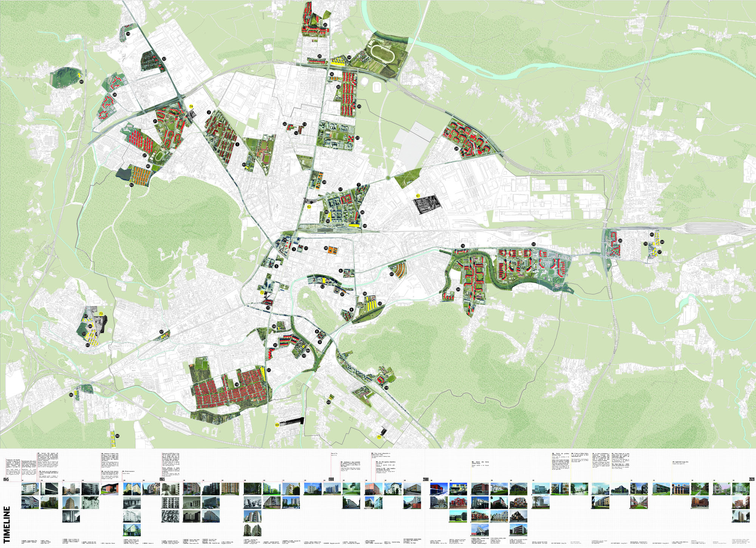Image resolution: width=756 pixels, height=548 pixels.
Task: Click map marker number 34
Action: coord(458,289)
